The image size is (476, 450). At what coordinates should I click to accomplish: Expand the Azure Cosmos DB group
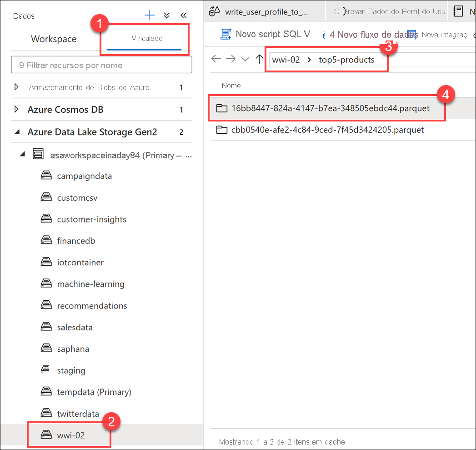[16, 109]
